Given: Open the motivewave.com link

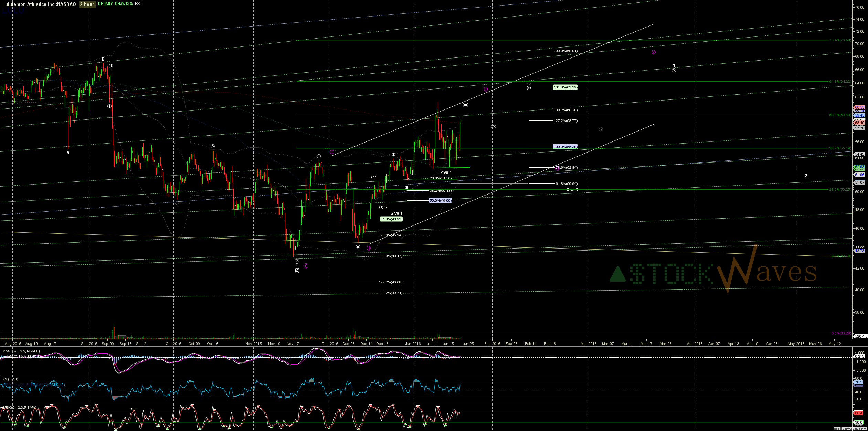Looking at the screenshot, I should point(850,429).
